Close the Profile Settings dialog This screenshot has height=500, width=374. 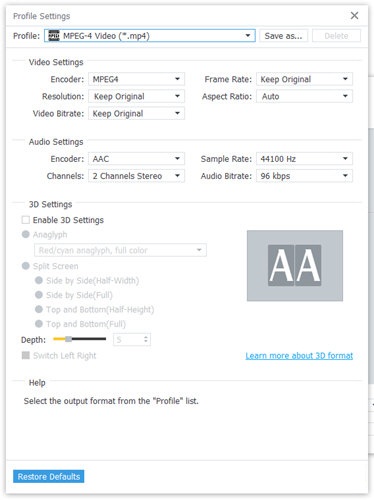click(x=354, y=15)
